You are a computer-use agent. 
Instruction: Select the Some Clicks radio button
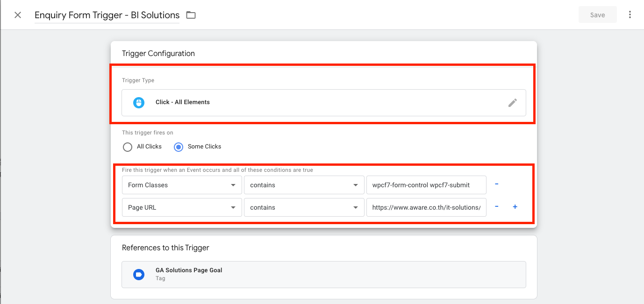click(178, 147)
